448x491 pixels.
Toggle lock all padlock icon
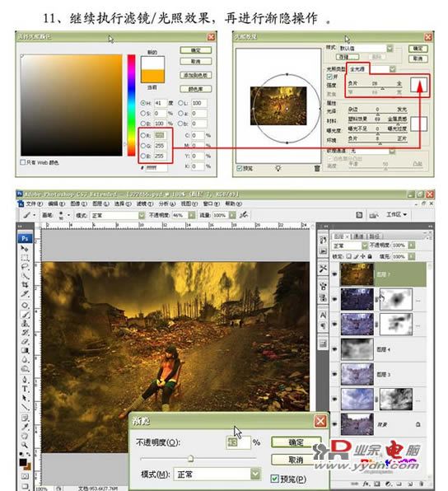[370, 256]
